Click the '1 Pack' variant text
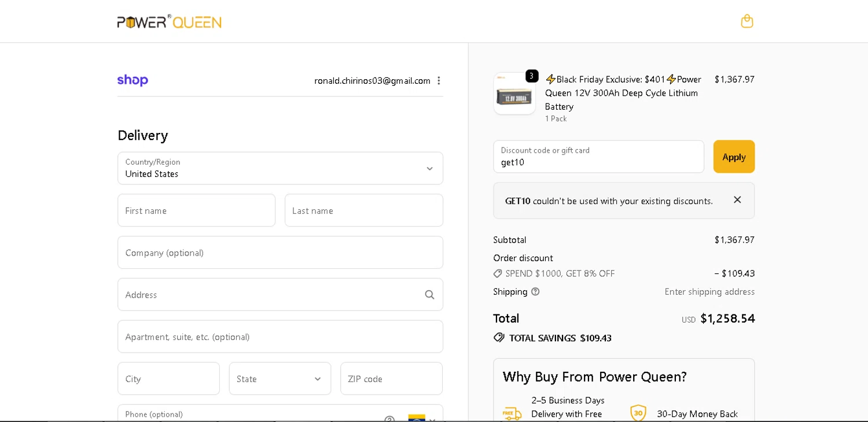 click(x=556, y=119)
